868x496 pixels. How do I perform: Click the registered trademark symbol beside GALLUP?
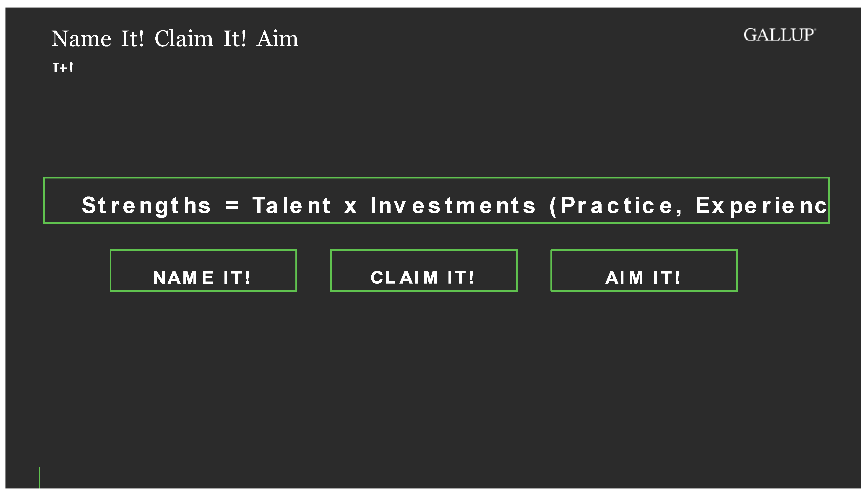tap(815, 29)
